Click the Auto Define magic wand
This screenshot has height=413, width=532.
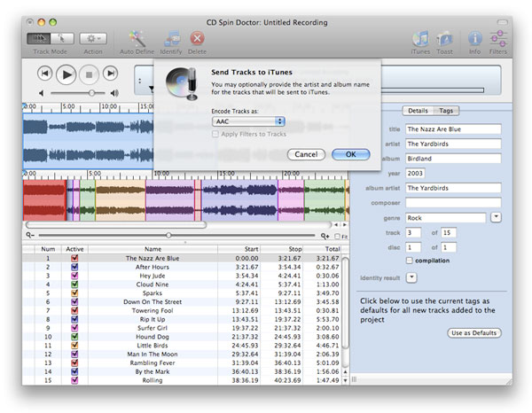coord(137,39)
